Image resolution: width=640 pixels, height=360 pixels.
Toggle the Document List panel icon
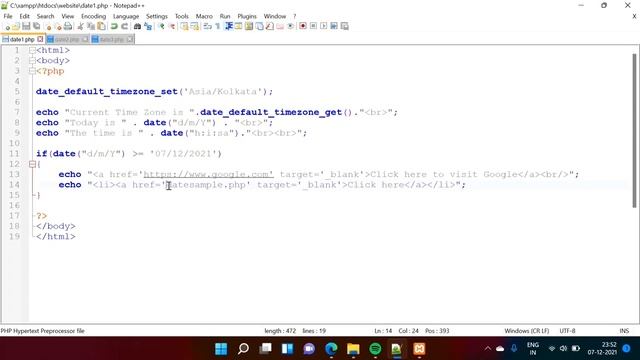tap(259, 27)
